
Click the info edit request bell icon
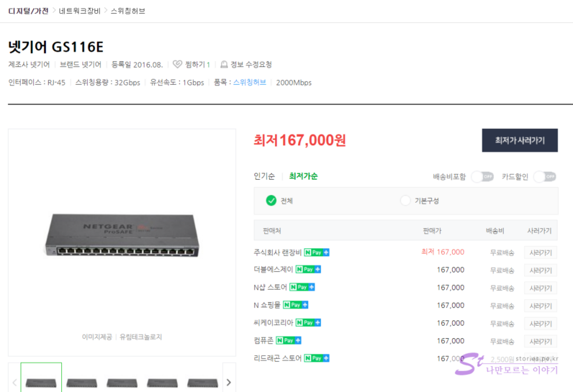coord(224,65)
